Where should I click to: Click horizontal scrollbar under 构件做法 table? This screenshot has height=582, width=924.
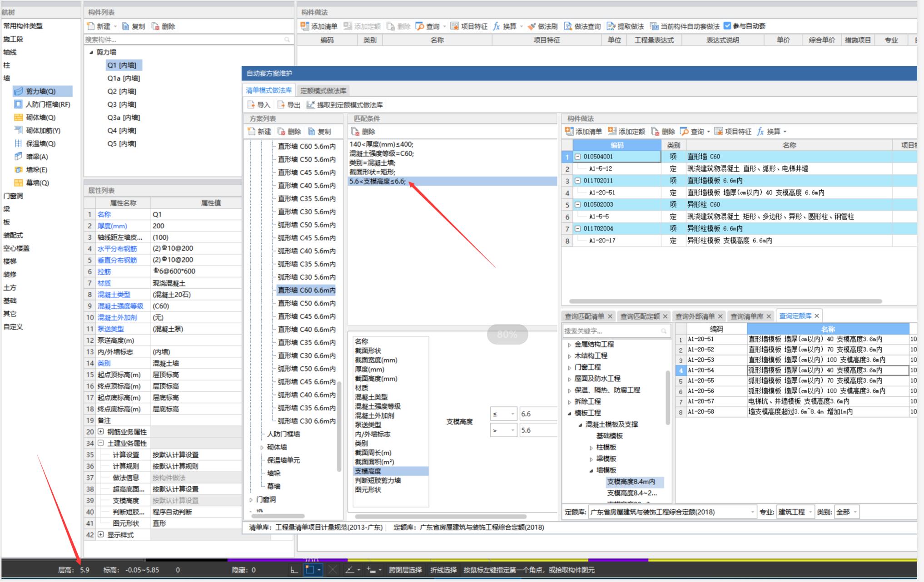coord(725,301)
